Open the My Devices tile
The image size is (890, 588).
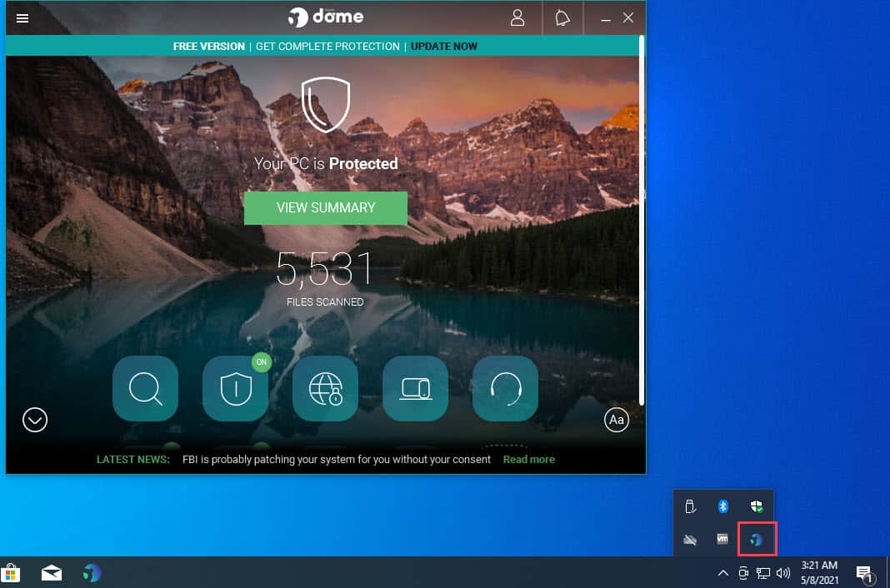click(415, 389)
